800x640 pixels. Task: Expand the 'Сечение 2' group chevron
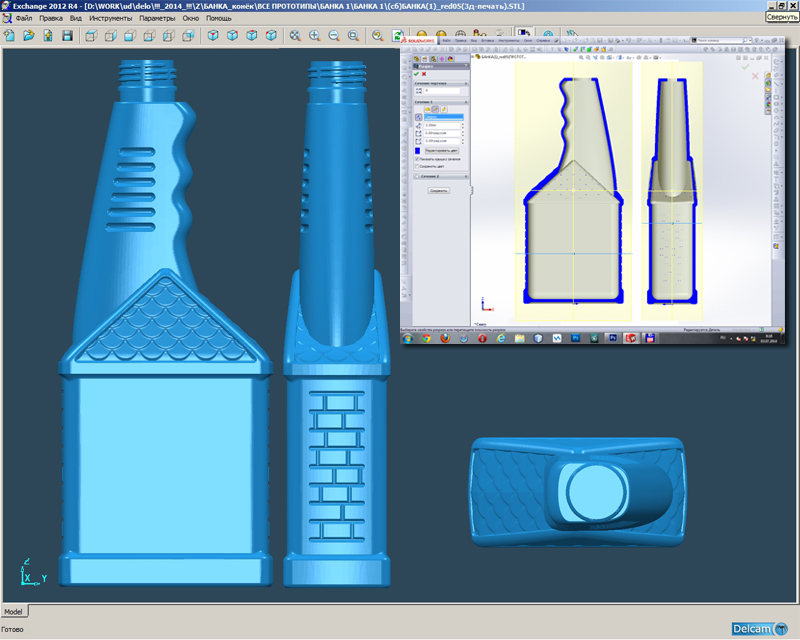[x=466, y=177]
